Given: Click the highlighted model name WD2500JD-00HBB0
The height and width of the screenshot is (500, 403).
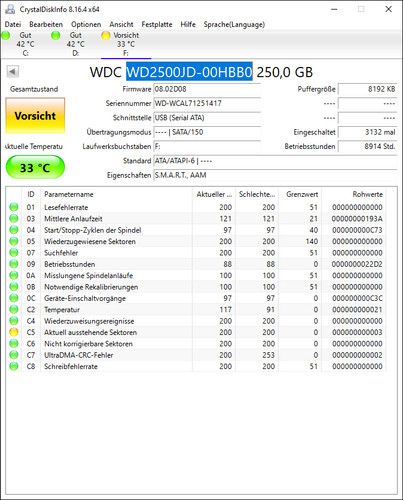Looking at the screenshot, I should 189,72.
